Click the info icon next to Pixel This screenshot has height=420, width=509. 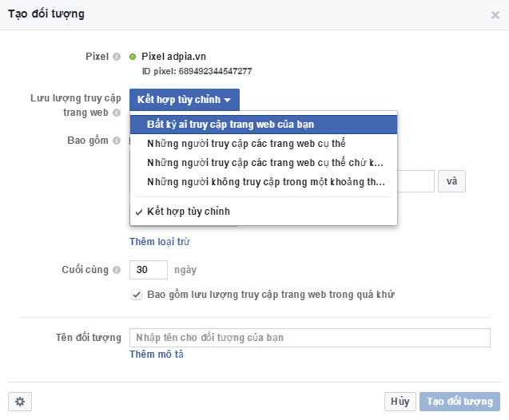[117, 57]
